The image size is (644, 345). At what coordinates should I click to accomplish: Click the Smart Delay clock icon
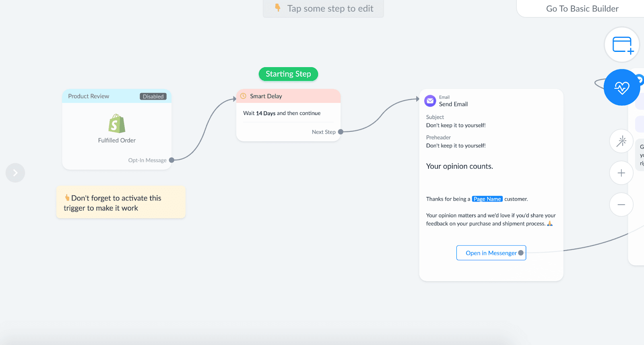(243, 96)
